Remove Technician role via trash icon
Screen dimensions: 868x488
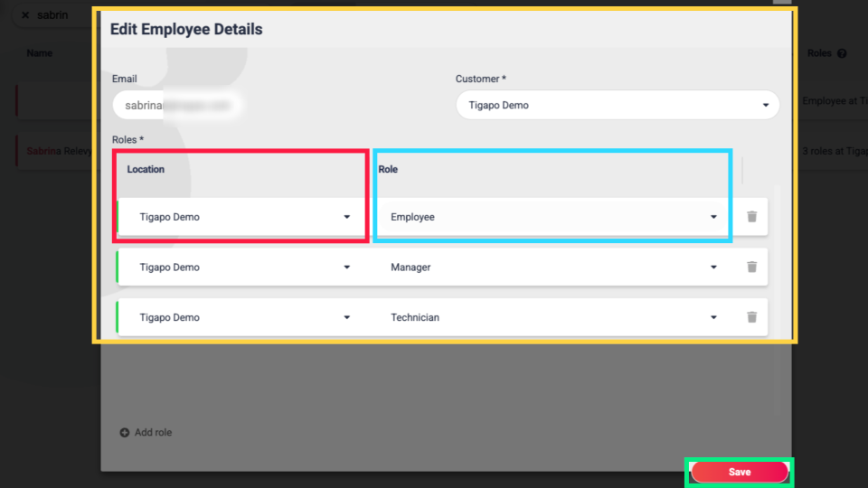[x=751, y=317]
